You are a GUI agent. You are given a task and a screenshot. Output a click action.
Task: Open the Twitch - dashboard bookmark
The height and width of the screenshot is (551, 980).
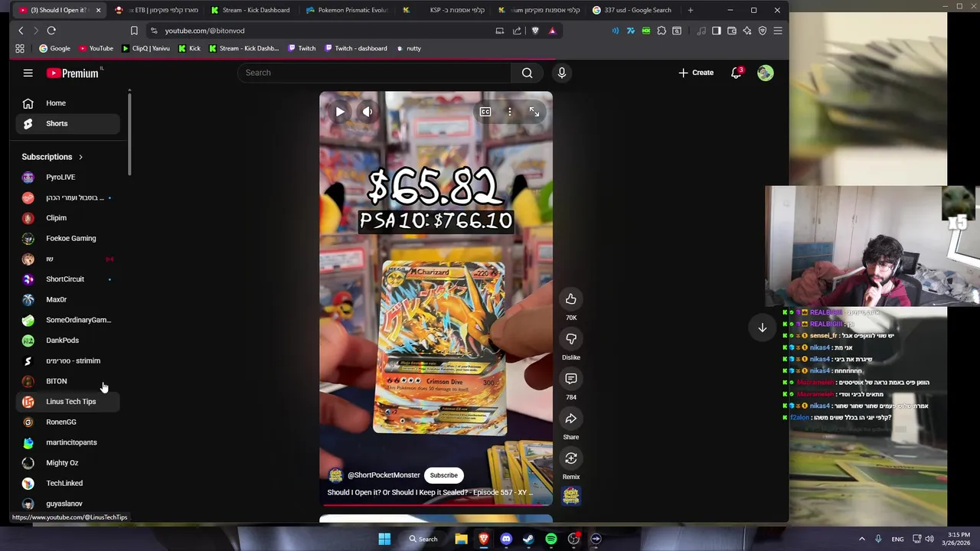click(x=356, y=48)
